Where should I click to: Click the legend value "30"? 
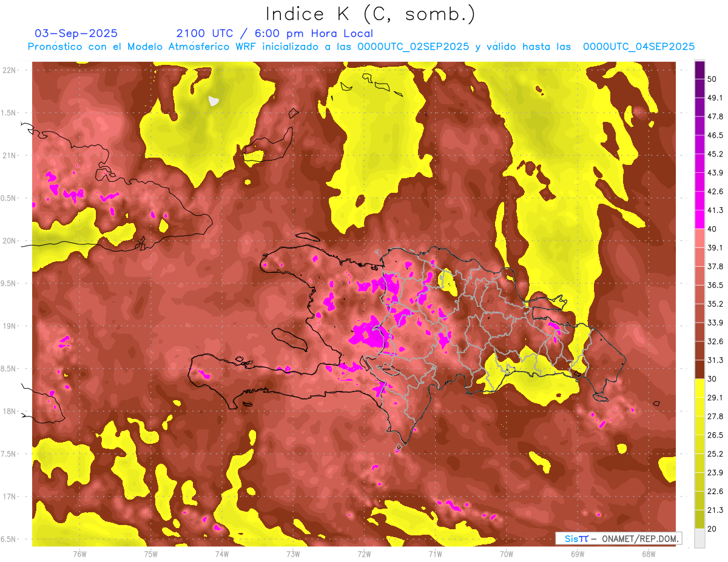click(x=712, y=379)
